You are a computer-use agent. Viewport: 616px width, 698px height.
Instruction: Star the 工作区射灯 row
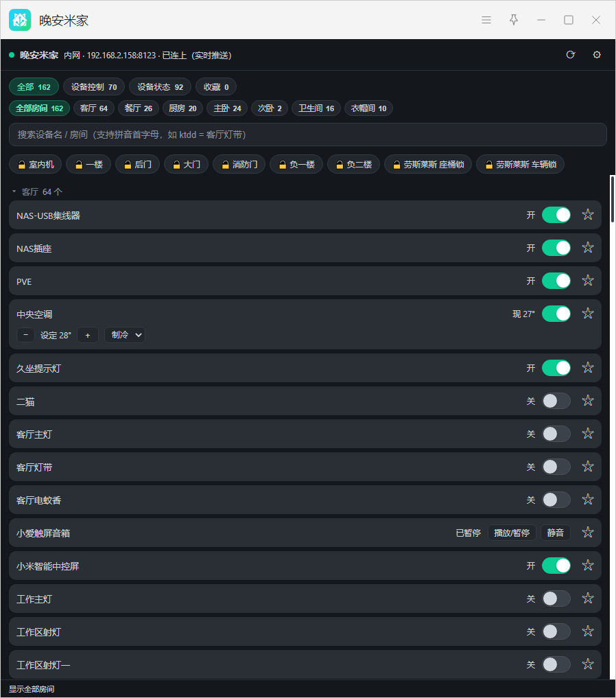[x=588, y=631]
